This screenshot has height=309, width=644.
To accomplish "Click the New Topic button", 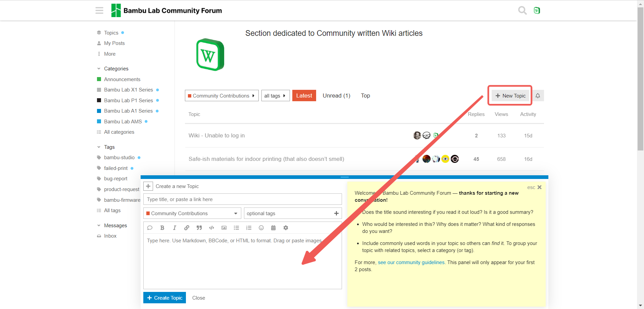I will [x=510, y=96].
